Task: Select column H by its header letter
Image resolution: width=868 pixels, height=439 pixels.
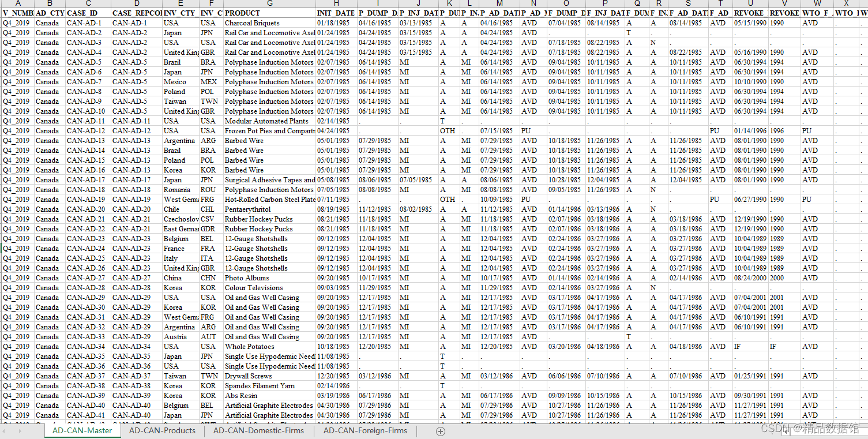Action: click(336, 3)
